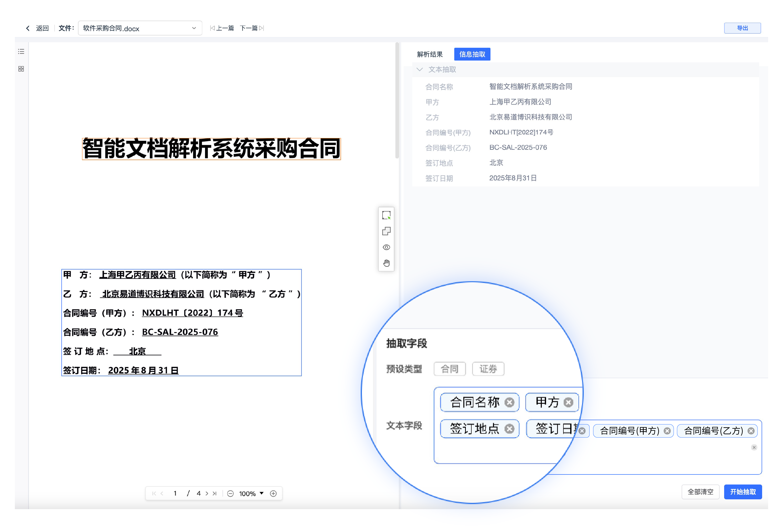Zoom in with the plus icon

coord(273,493)
